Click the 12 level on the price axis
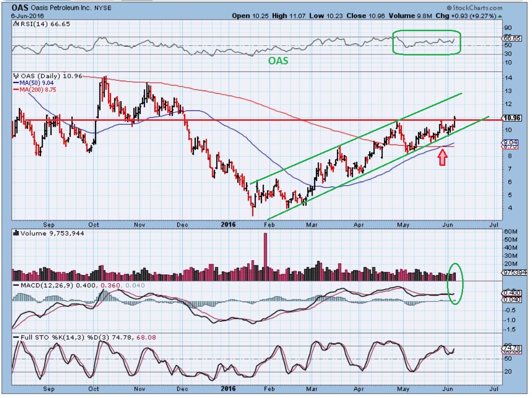The image size is (532, 398). [x=508, y=104]
